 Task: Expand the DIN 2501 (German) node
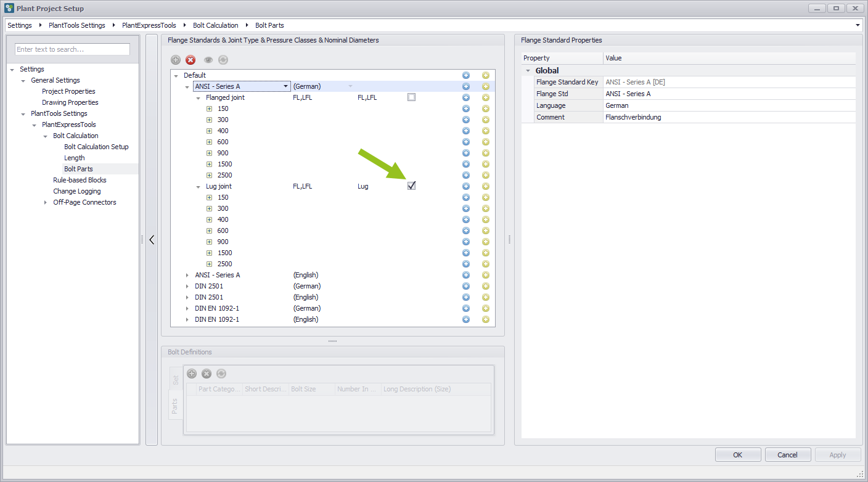click(x=187, y=286)
